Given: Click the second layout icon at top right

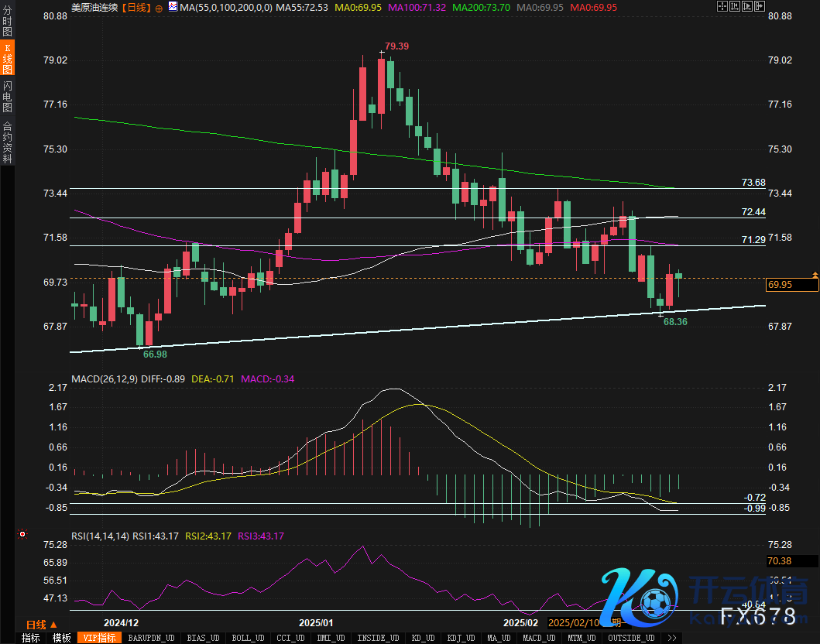Looking at the screenshot, I should 733,6.
